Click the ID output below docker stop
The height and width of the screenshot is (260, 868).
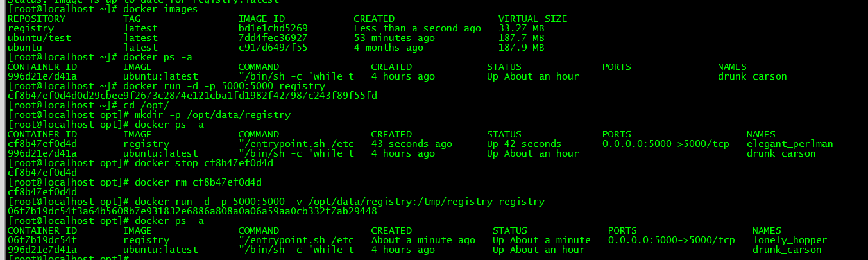point(42,173)
